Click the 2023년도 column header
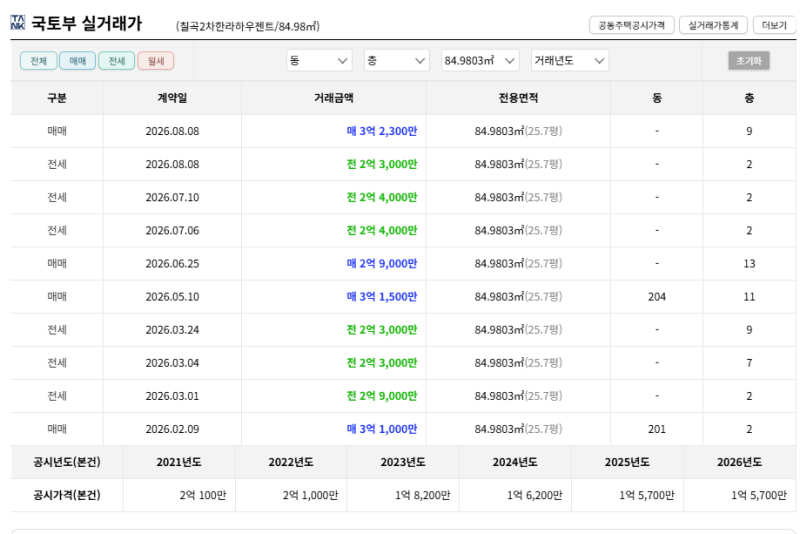800x534 pixels. click(x=403, y=462)
